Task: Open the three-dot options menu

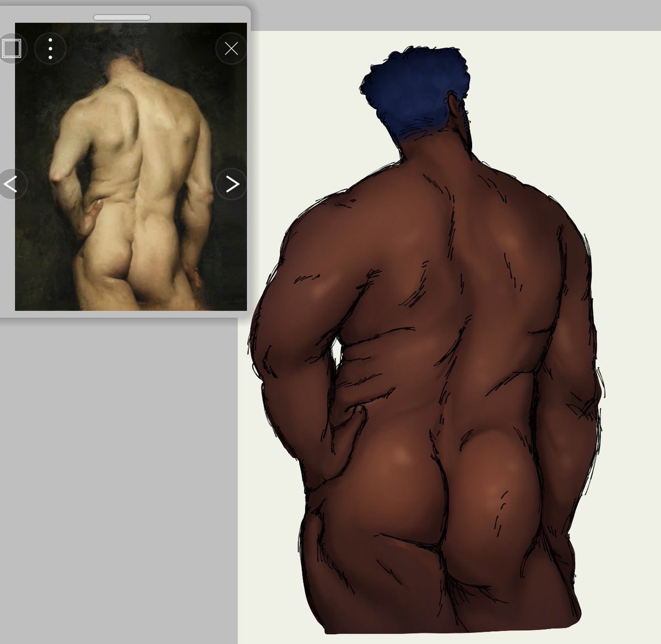Action: (x=50, y=49)
